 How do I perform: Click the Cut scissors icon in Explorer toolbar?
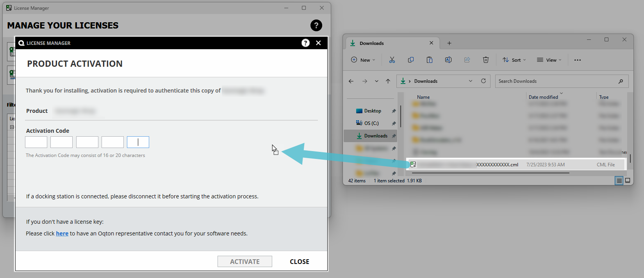tap(392, 60)
